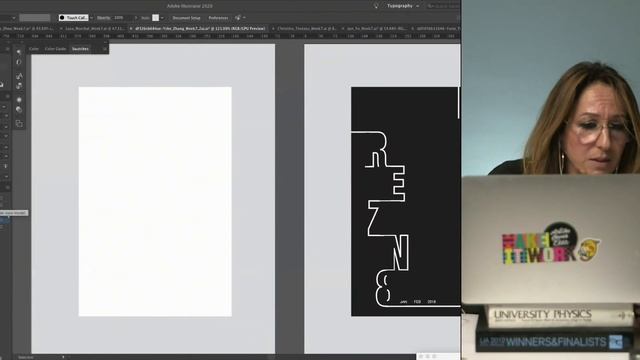640x360 pixels.
Task: Switch to the Color Guide panel tab
Action: coord(55,49)
